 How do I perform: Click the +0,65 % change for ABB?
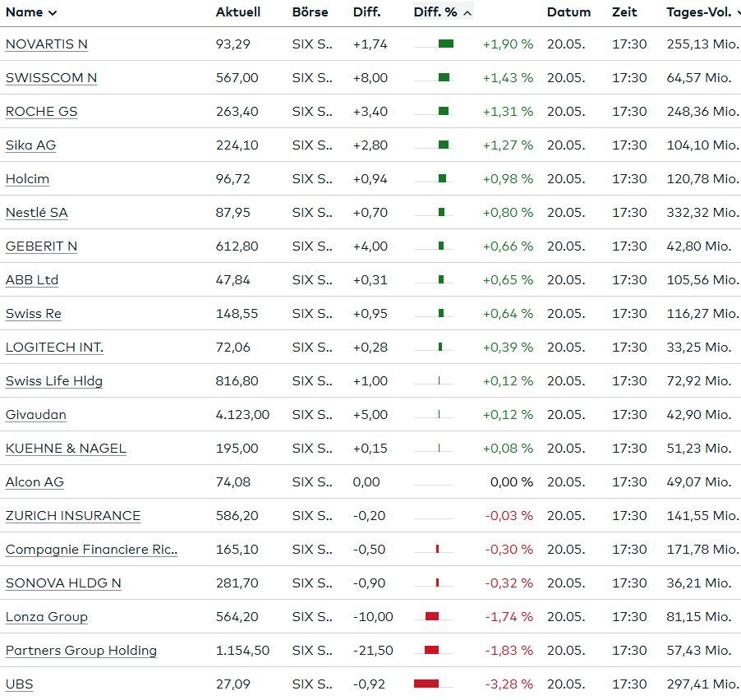tap(508, 280)
